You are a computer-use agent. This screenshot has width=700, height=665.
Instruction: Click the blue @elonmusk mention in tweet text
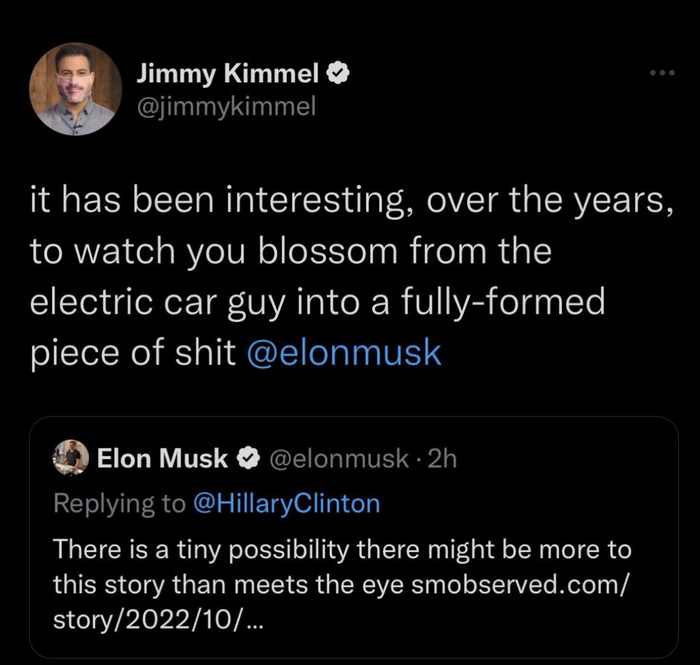point(343,353)
